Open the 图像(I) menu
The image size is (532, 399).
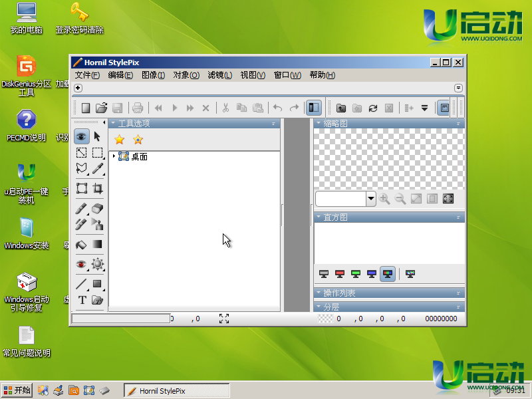[153, 75]
